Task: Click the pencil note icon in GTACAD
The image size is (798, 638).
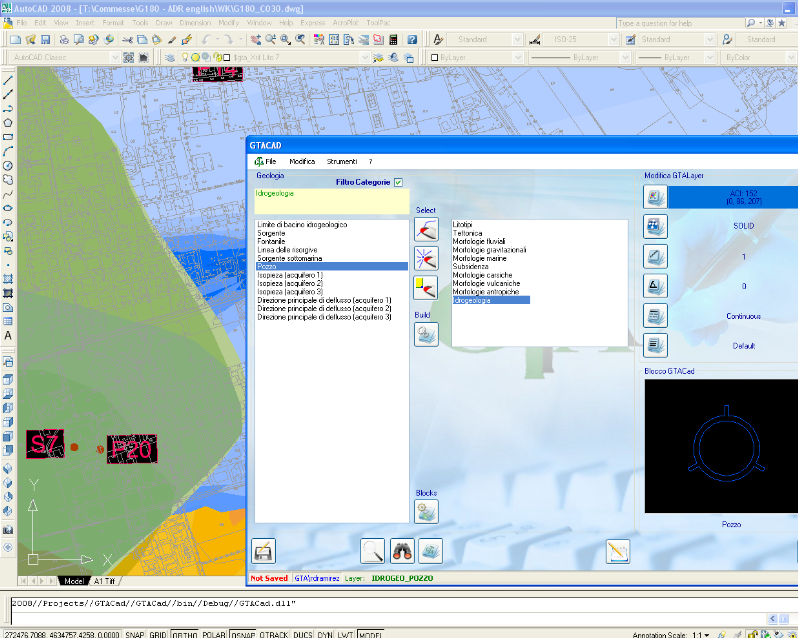Action: click(618, 552)
